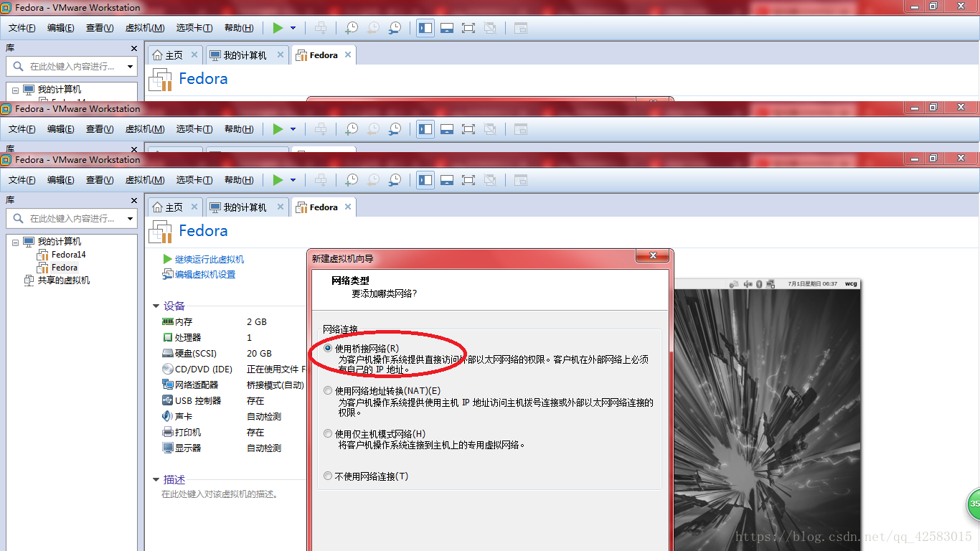Click take-snapshot icon in rearmost window toolbar
The image size is (980, 551).
[x=351, y=27]
